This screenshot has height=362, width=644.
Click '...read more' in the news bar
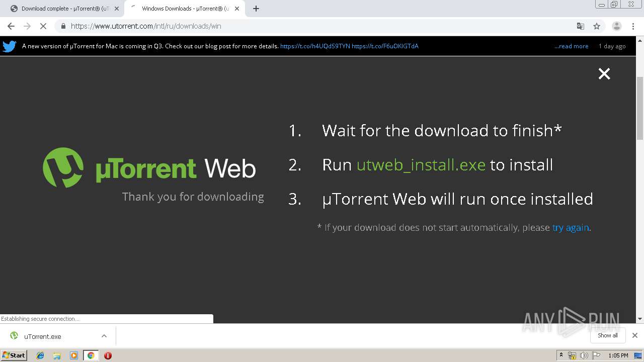tap(571, 46)
